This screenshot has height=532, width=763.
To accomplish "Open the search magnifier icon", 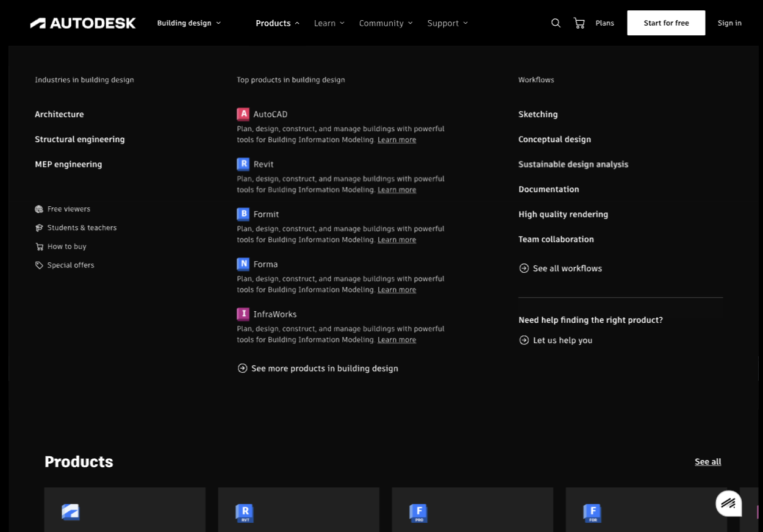I will coord(556,23).
